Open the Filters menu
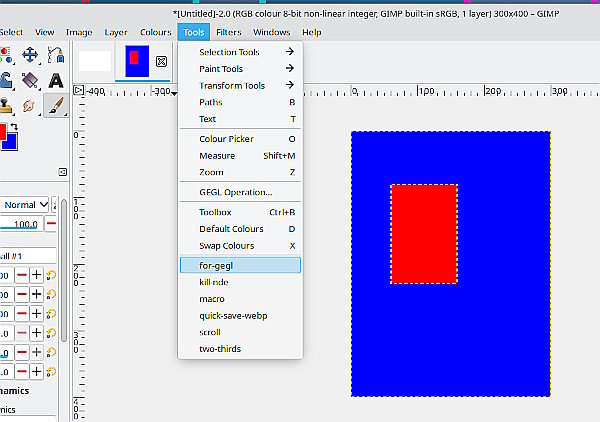Screen dimensions: 600x422 coord(229,32)
